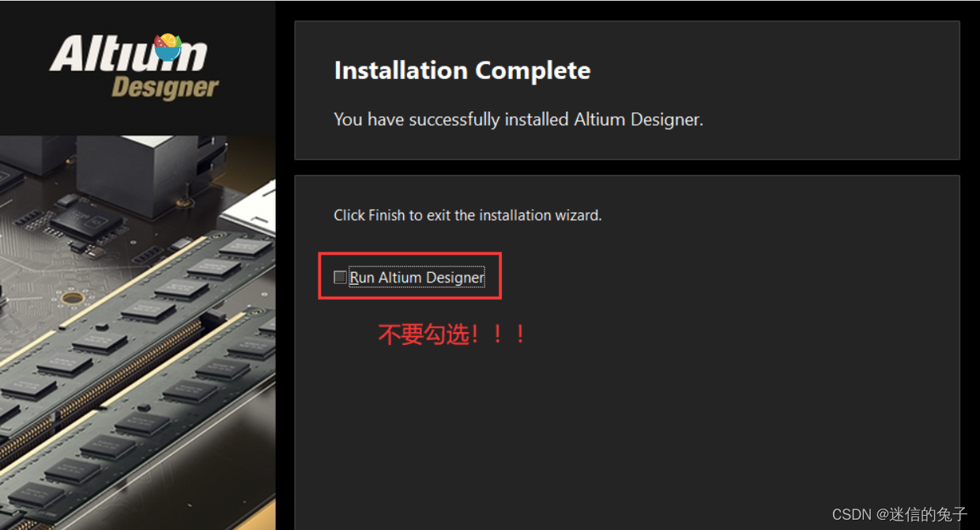The image size is (980, 530).
Task: Click the blank area of the top header panel
Action: click(790, 91)
